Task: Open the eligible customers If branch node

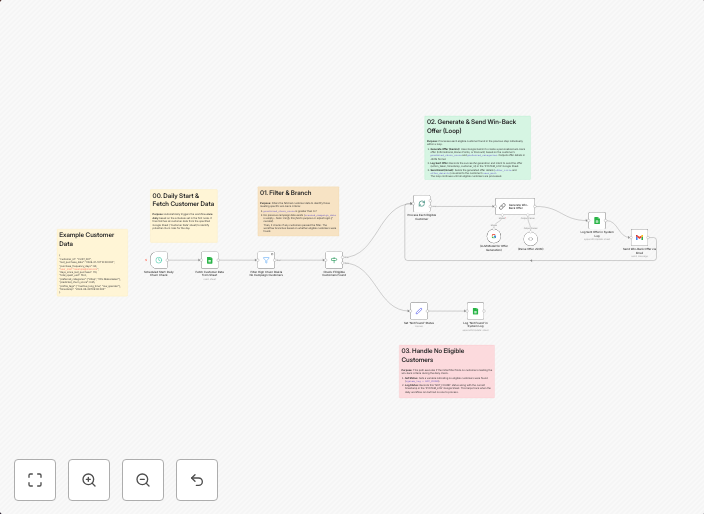Action: [x=334, y=260]
